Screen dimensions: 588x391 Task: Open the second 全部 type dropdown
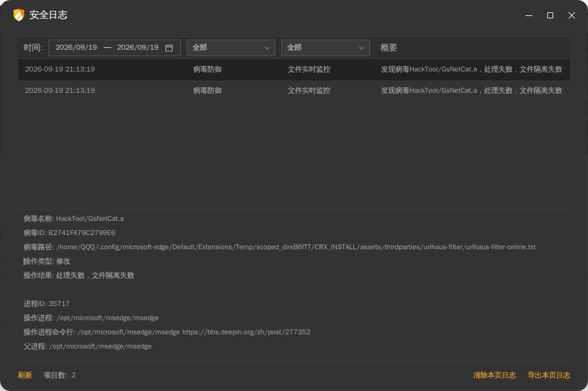coord(326,48)
